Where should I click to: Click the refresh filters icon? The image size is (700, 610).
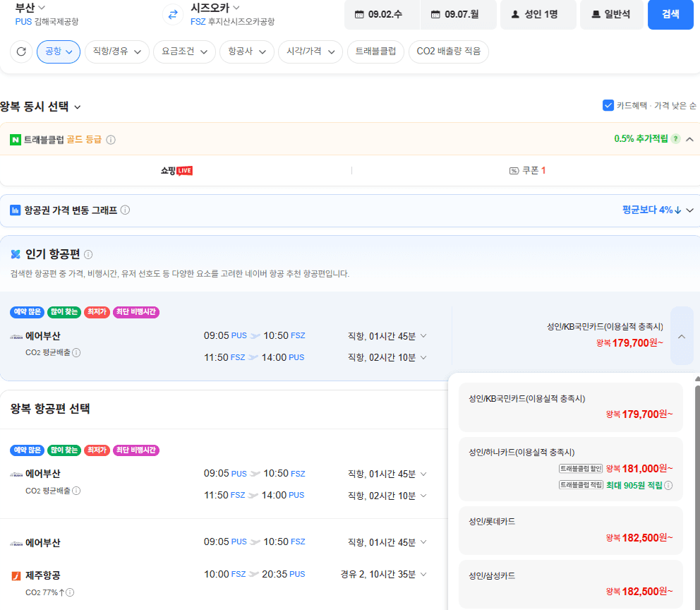21,52
